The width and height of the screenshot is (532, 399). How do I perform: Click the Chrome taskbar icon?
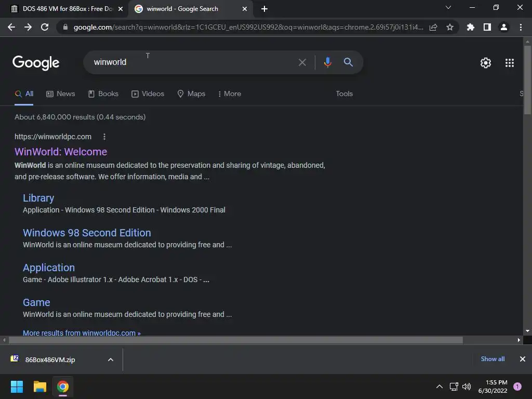(x=63, y=387)
